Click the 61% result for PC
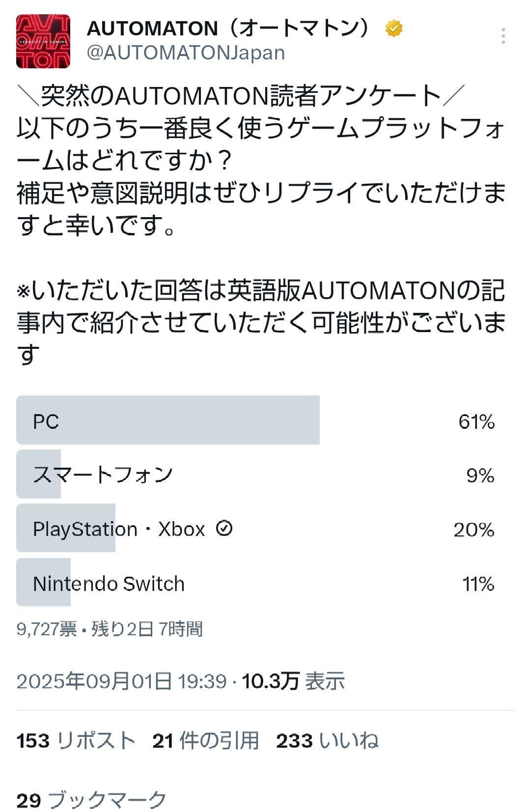Screen dimensions: 523x812 pyautogui.click(x=476, y=421)
